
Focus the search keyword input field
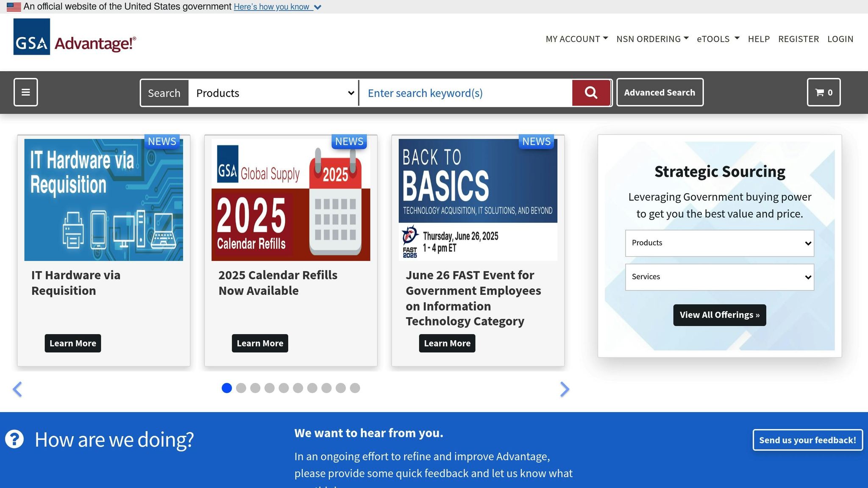tap(465, 93)
